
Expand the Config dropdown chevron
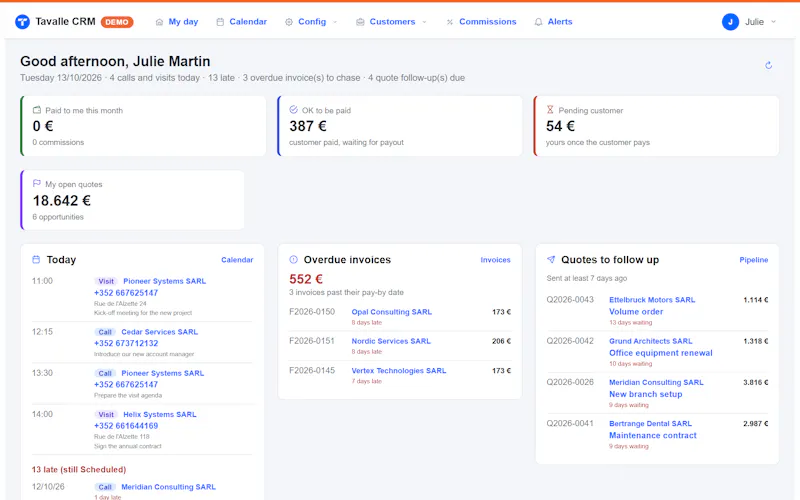point(335,22)
